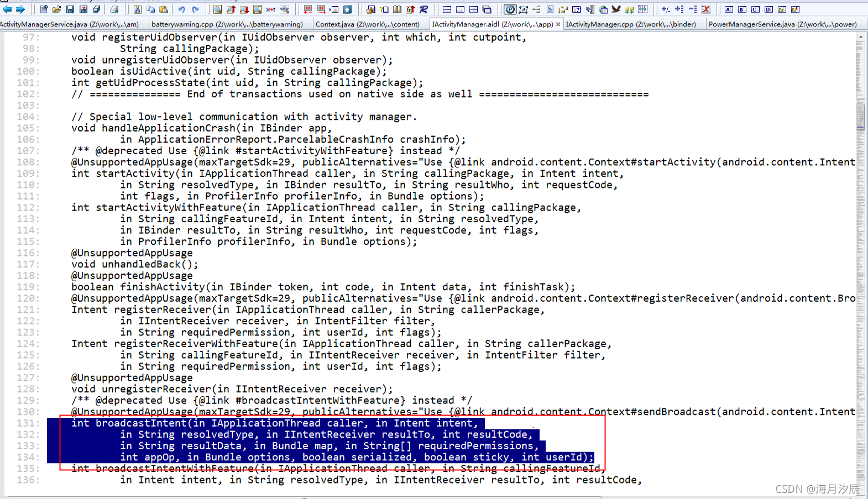
Task: Paste from clipboard with the paste icon
Action: (164, 9)
